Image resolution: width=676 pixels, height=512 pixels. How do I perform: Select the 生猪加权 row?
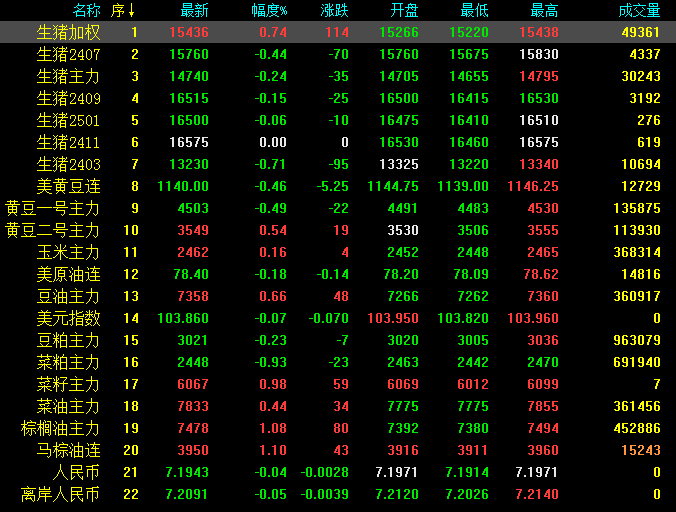tap(338, 32)
